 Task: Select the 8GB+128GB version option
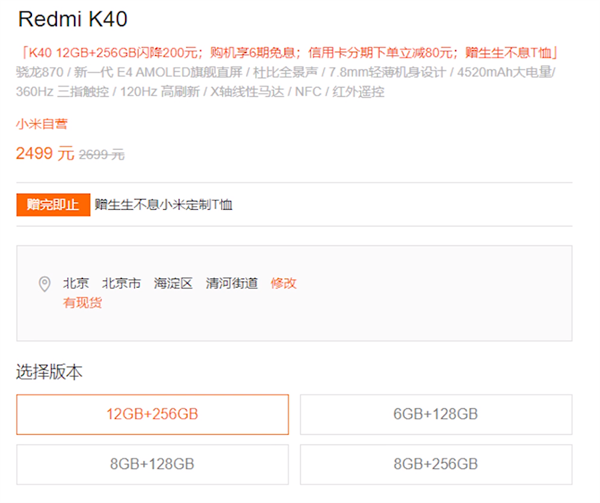[152, 464]
